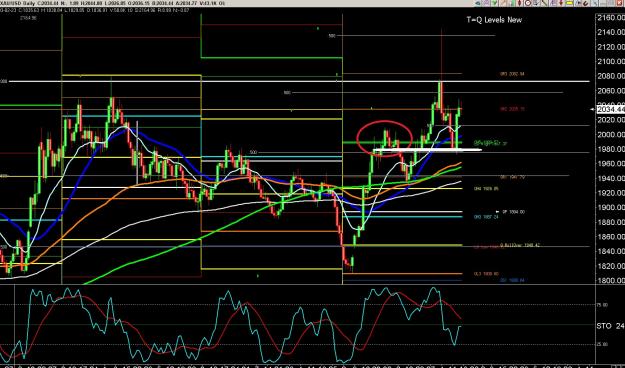The width and height of the screenshot is (625, 368).
Task: Click the red diamond candlestick icon
Action: [519, 3]
